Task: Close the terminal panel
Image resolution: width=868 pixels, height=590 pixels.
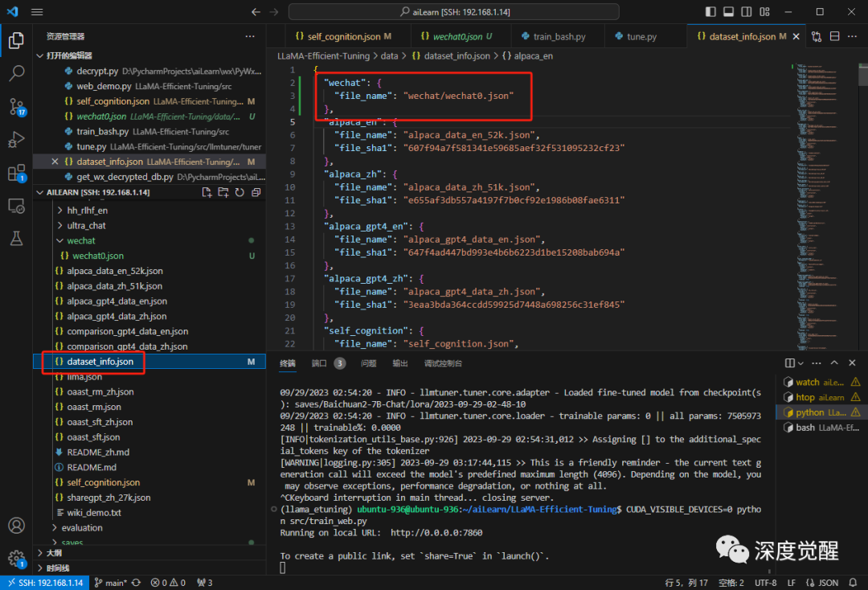Action: click(852, 363)
